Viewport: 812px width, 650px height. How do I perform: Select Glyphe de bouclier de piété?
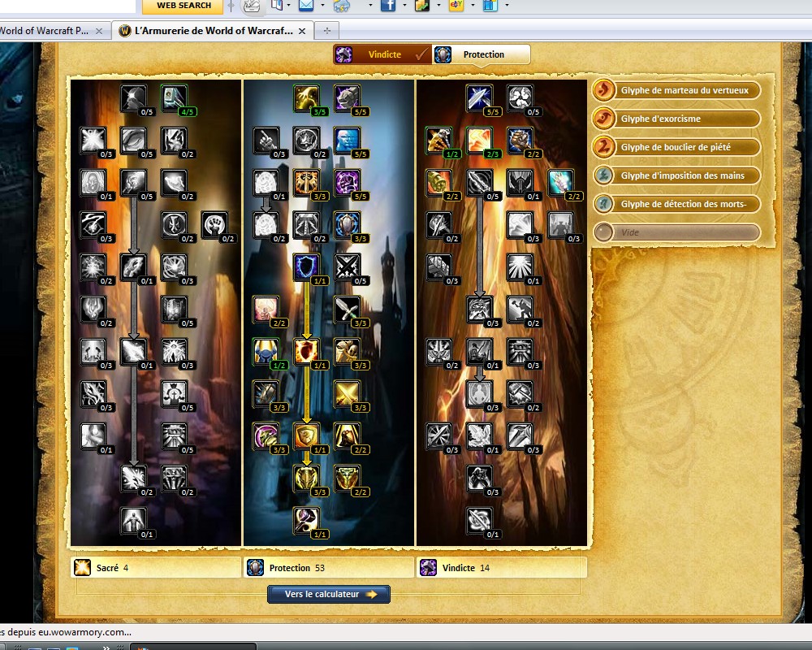coord(676,147)
